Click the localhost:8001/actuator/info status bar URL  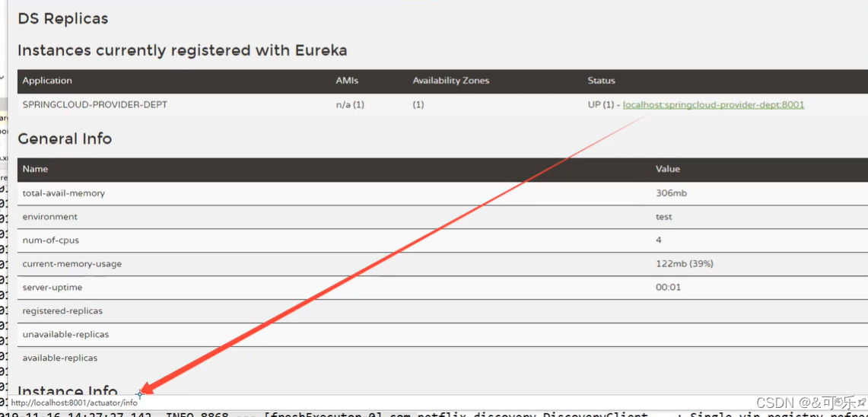75,403
